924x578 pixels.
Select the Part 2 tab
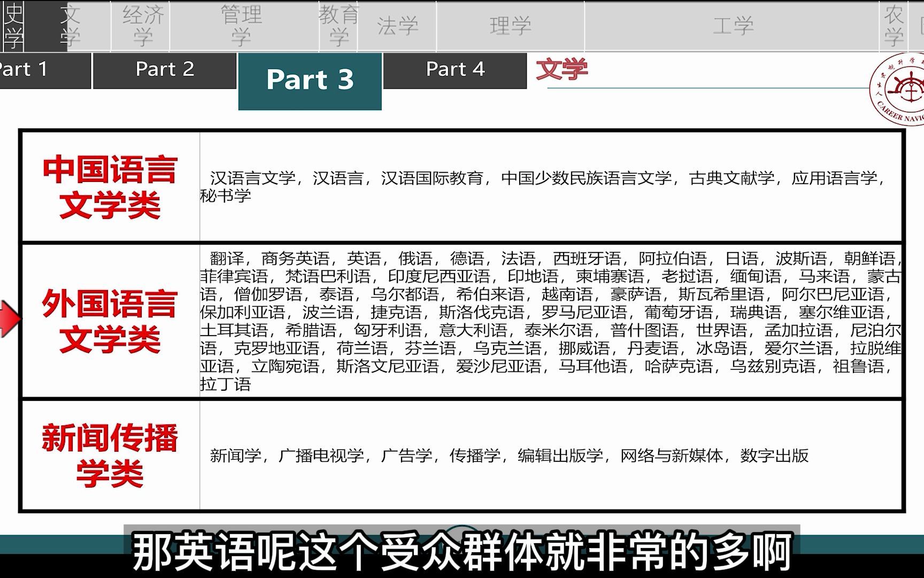(x=165, y=70)
